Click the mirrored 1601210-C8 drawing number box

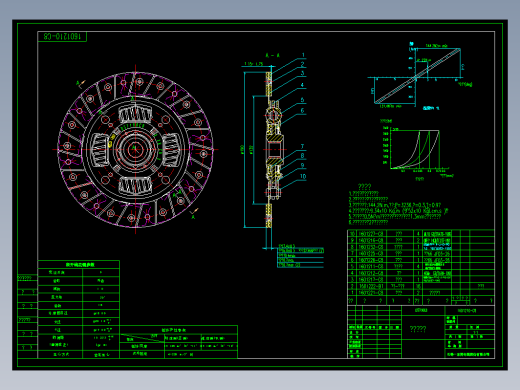(x=62, y=36)
